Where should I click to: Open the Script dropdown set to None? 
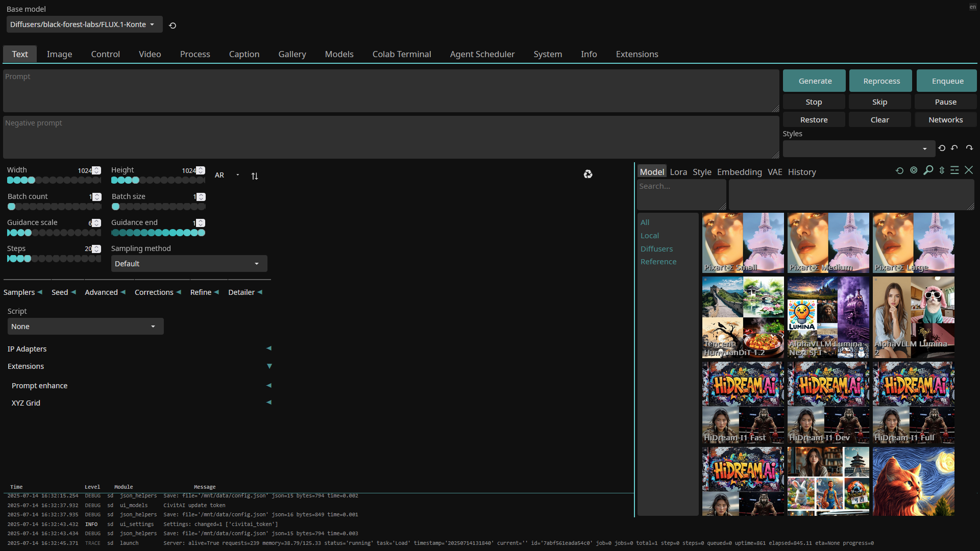85,327
